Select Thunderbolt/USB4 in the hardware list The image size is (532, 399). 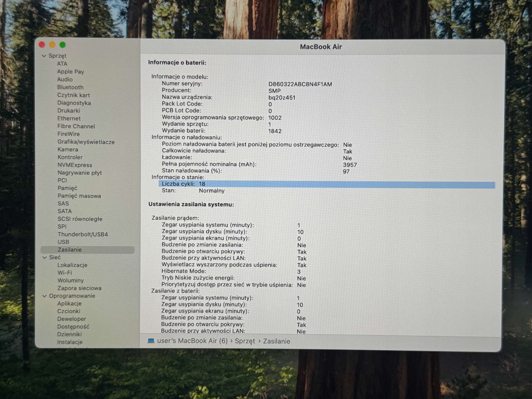click(83, 234)
